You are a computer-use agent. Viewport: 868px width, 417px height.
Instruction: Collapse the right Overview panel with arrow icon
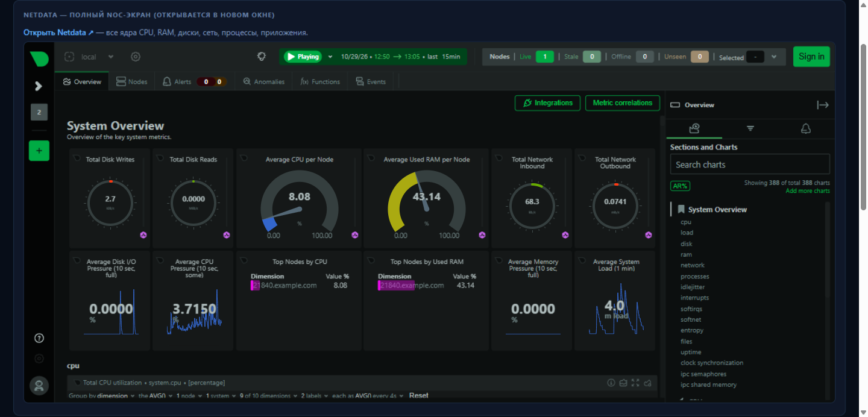pyautogui.click(x=823, y=105)
